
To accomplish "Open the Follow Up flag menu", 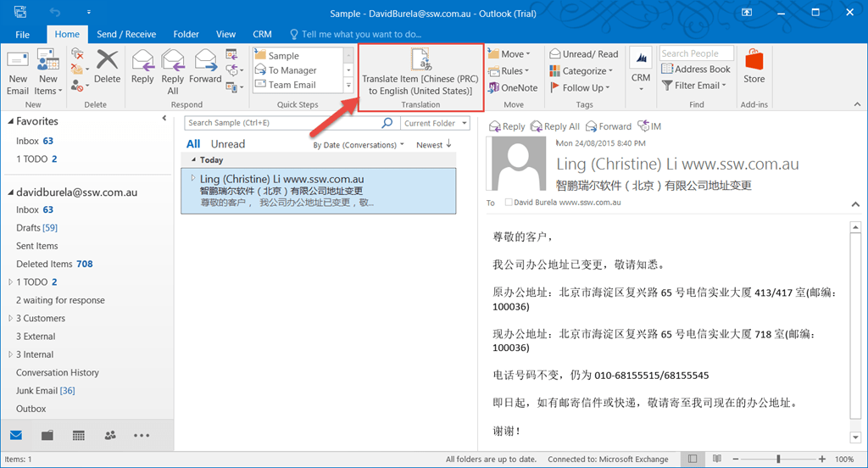I will pos(580,87).
